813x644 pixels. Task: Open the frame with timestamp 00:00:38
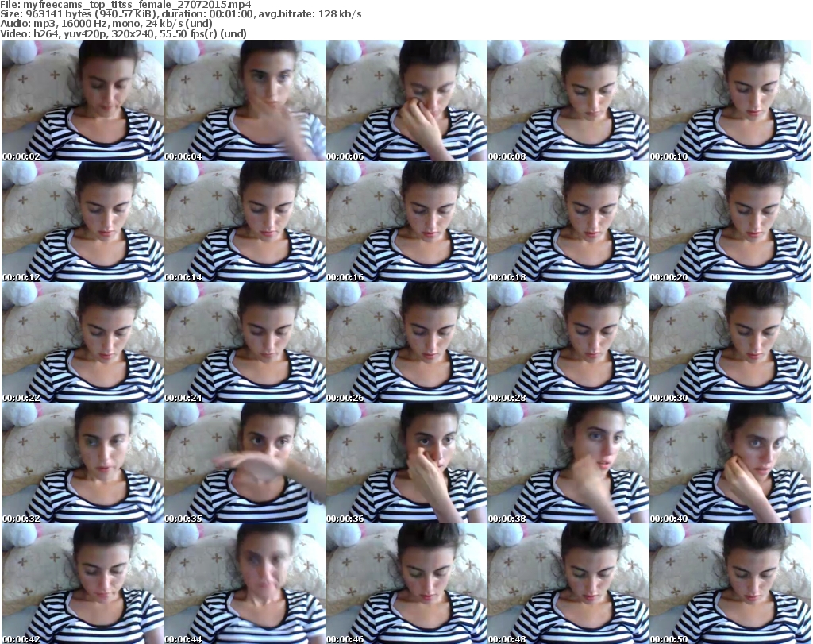(568, 463)
